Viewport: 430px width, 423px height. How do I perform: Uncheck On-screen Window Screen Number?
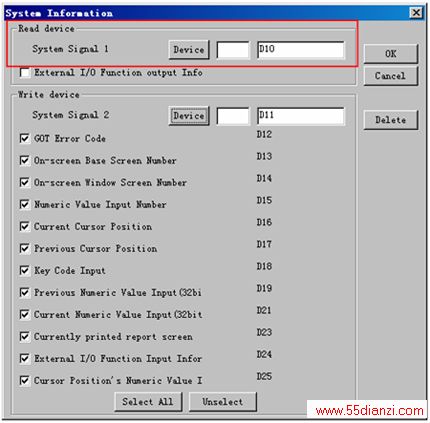point(25,182)
